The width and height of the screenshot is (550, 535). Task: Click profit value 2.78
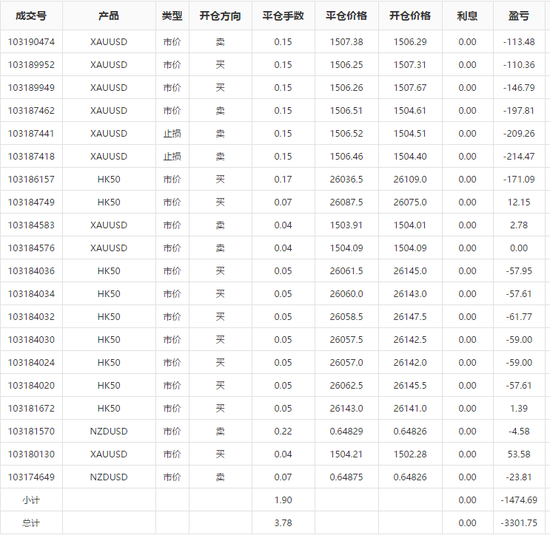point(519,225)
